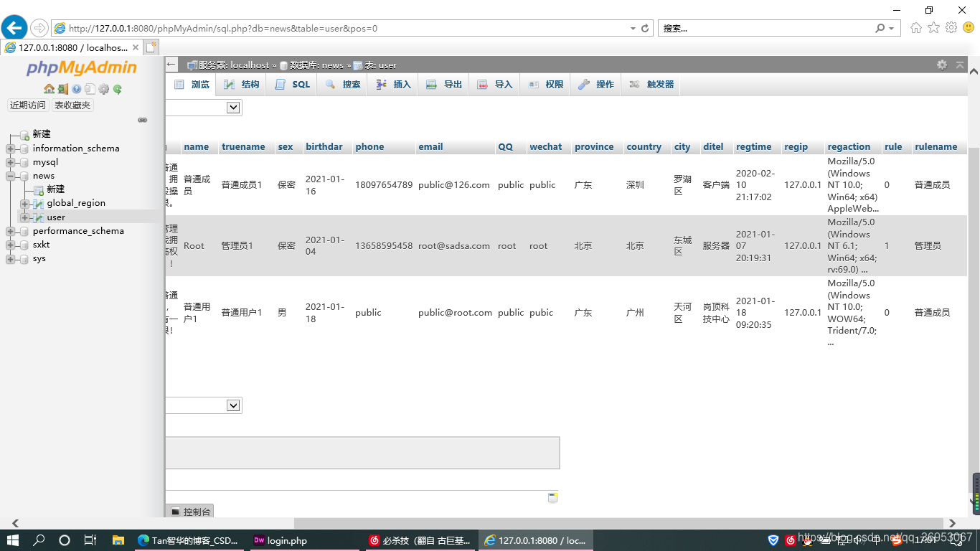Open Internet Explorer tools gear icon
The width and height of the screenshot is (980, 551).
coord(951,28)
